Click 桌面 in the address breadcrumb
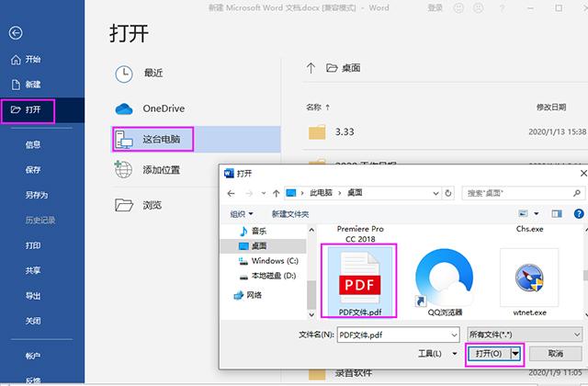Screen dimensions: 588x386 point(355,193)
